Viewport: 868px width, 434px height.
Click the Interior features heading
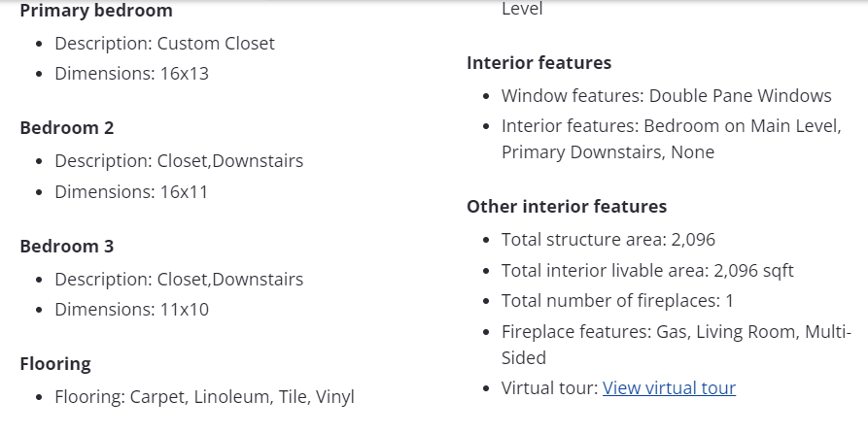539,63
